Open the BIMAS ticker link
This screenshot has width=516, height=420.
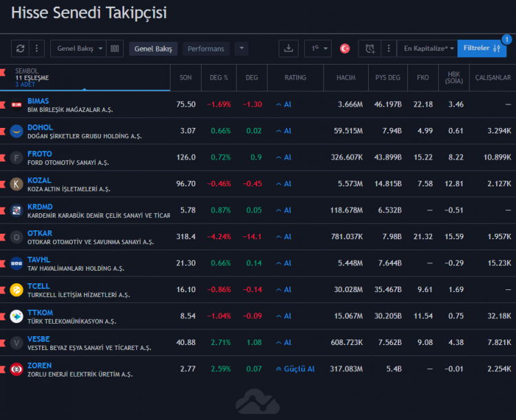pos(38,101)
